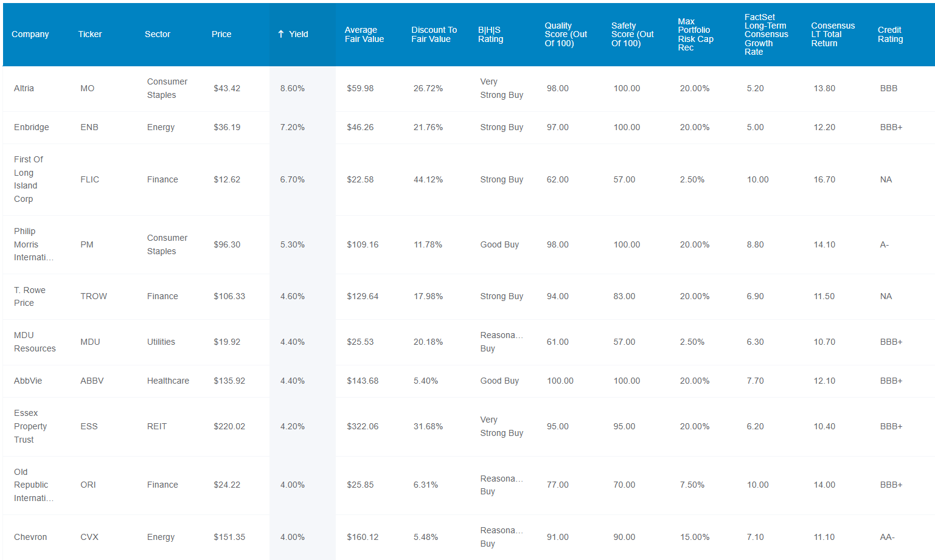
Task: Select the B|H|S Rating column header
Action: tap(490, 34)
